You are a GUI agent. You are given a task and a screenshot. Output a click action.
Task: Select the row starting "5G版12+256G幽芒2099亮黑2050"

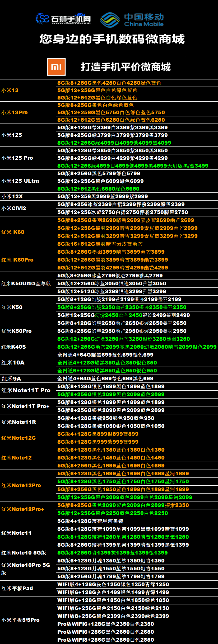coord(137,347)
